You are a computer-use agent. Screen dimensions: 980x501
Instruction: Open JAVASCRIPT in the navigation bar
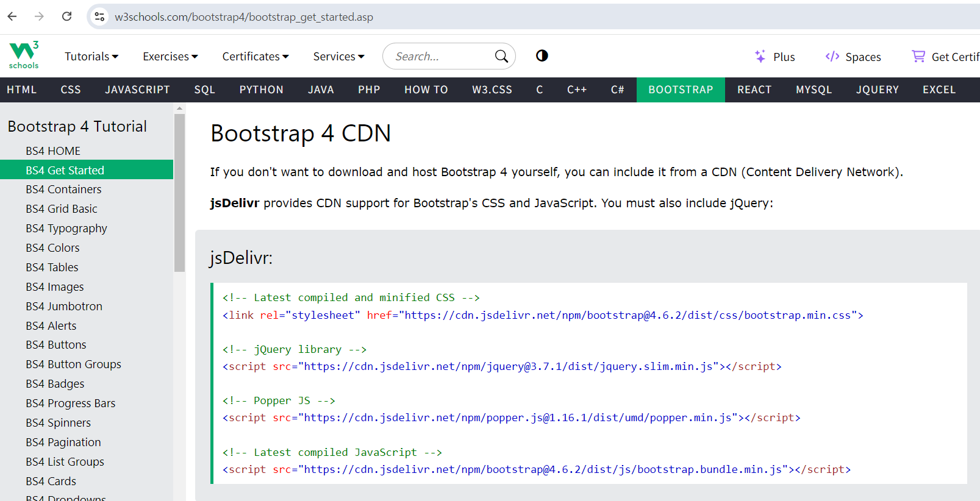tap(137, 90)
